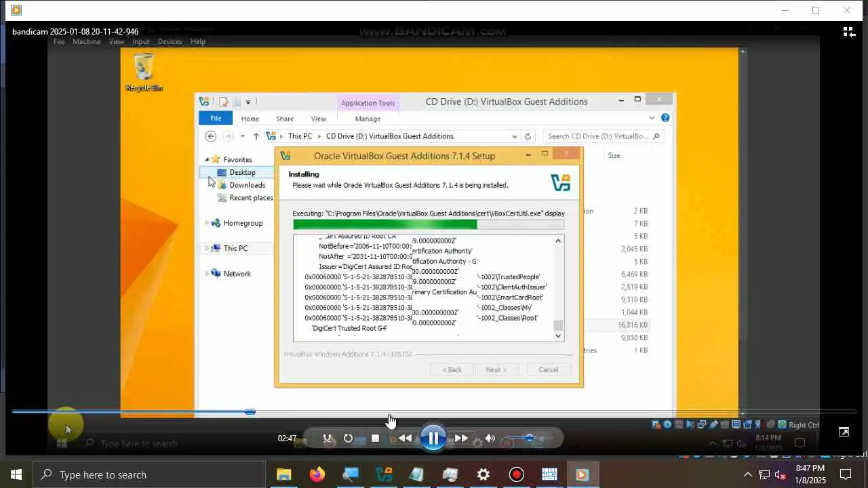Open File Explorer from host taskbar

pyautogui.click(x=283, y=474)
